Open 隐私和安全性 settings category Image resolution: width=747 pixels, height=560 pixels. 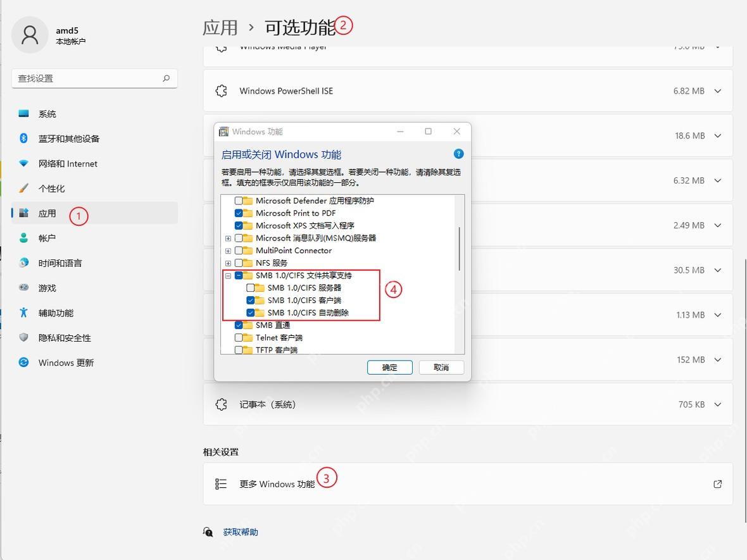point(94,337)
